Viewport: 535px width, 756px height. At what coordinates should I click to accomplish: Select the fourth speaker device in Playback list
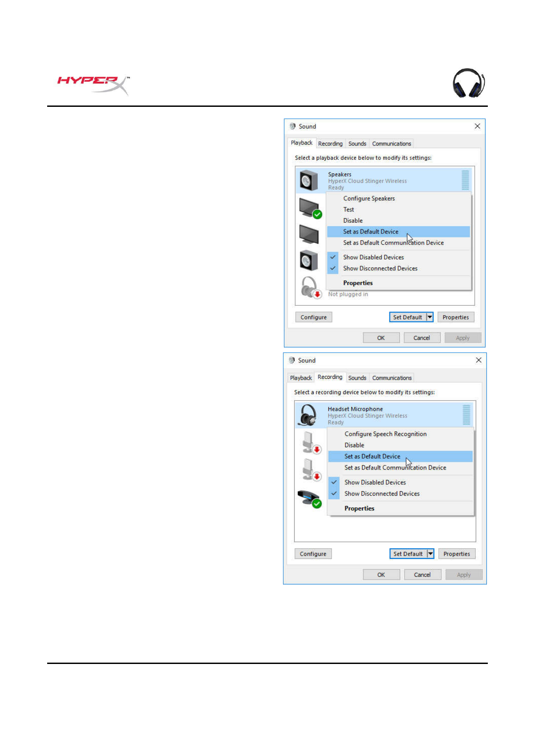pyautogui.click(x=309, y=260)
